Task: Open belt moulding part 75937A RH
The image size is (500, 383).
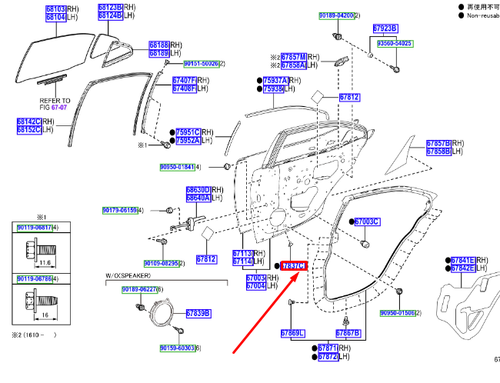Action: pos(276,81)
